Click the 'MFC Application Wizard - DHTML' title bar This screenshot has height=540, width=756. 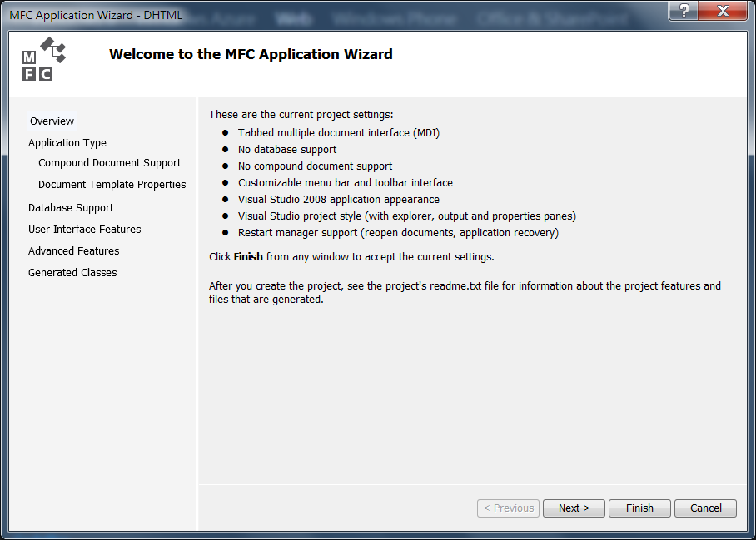point(96,15)
